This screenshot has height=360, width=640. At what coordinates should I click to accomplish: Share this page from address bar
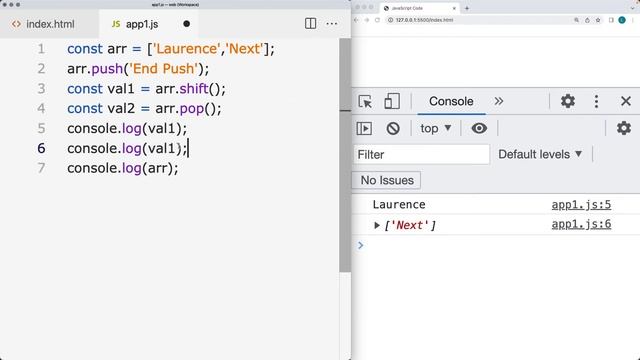587,20
